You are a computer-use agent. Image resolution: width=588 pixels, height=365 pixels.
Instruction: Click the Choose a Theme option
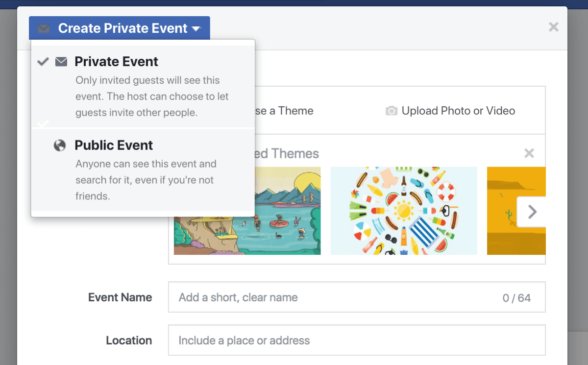pos(284,111)
